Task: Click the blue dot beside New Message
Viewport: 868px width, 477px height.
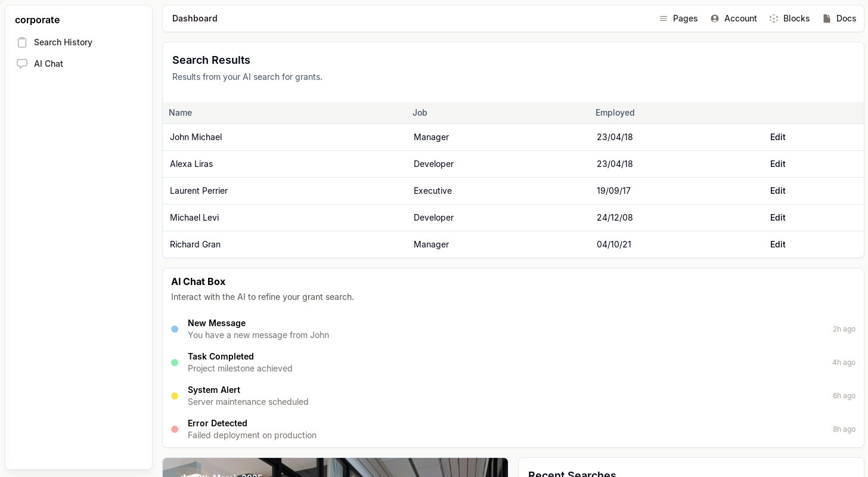Action: tap(175, 329)
